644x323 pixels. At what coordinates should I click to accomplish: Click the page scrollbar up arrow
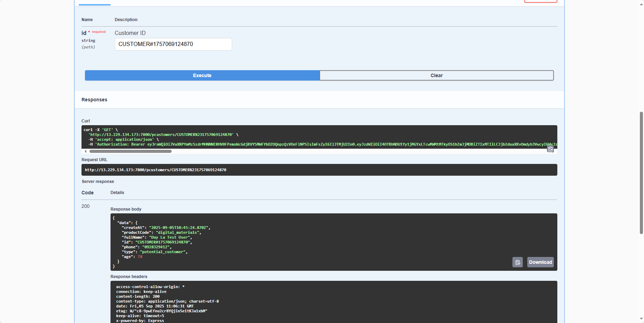pyautogui.click(x=641, y=3)
